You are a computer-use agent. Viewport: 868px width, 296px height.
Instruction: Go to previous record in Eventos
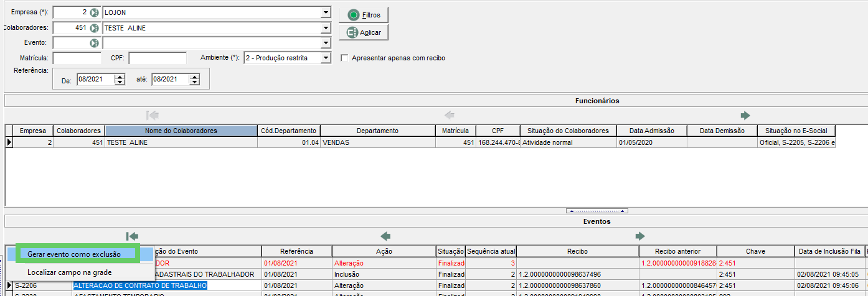385,236
